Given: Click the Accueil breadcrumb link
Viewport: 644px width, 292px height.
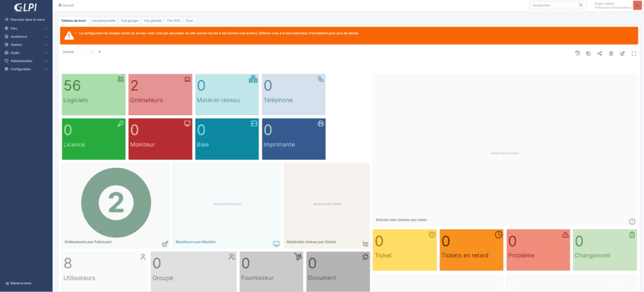Looking at the screenshot, I should (x=68, y=5).
